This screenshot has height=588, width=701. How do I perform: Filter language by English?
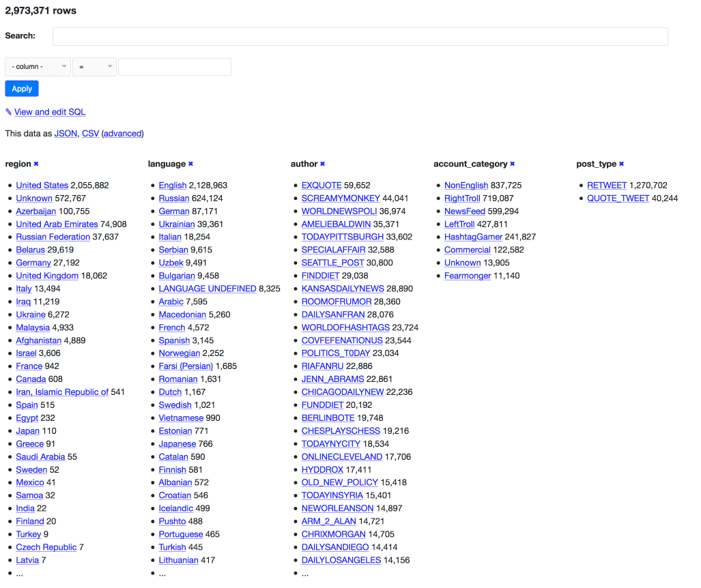(x=173, y=186)
